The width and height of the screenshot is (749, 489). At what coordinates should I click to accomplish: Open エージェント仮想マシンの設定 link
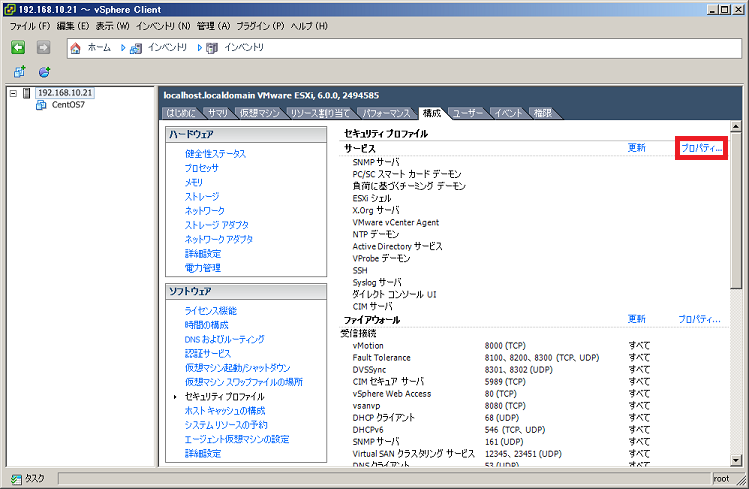click(237, 439)
